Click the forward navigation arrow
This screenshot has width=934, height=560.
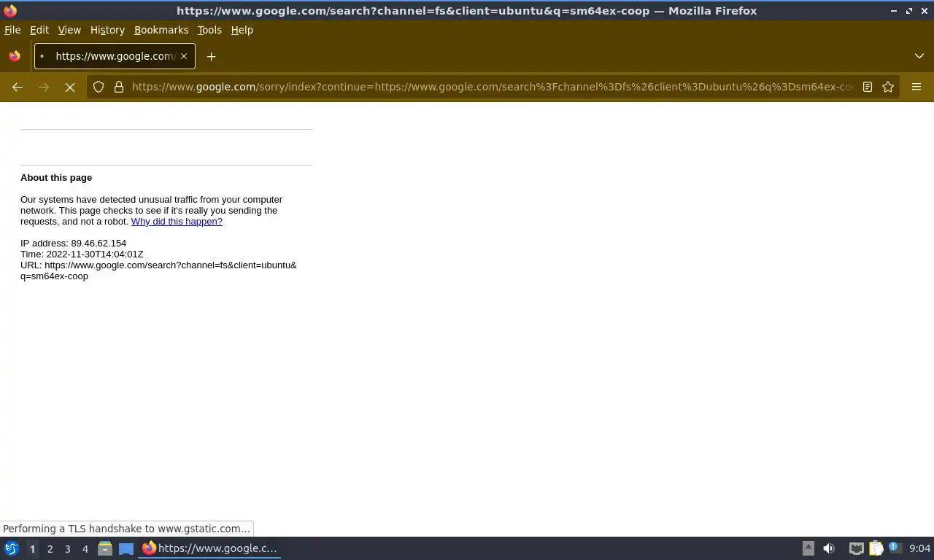click(x=44, y=87)
